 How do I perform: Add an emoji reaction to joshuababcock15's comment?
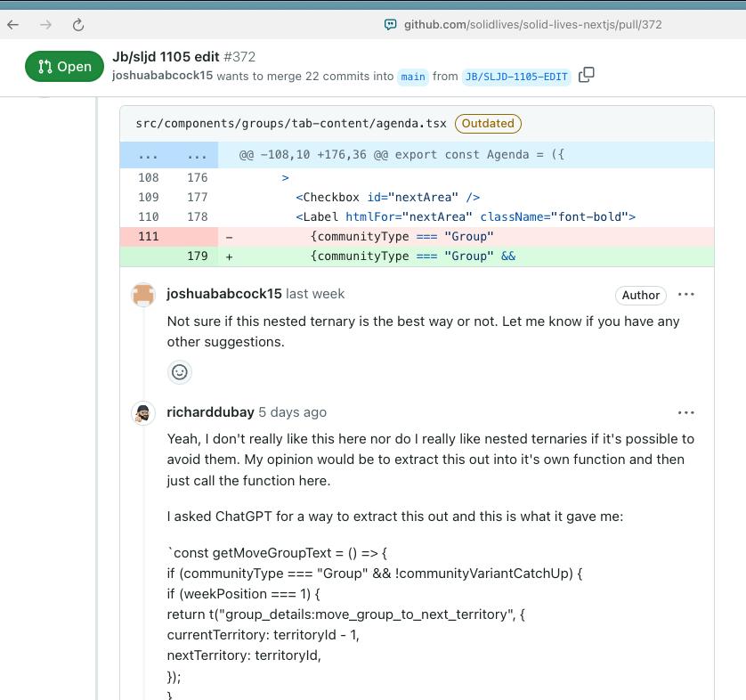tap(180, 372)
